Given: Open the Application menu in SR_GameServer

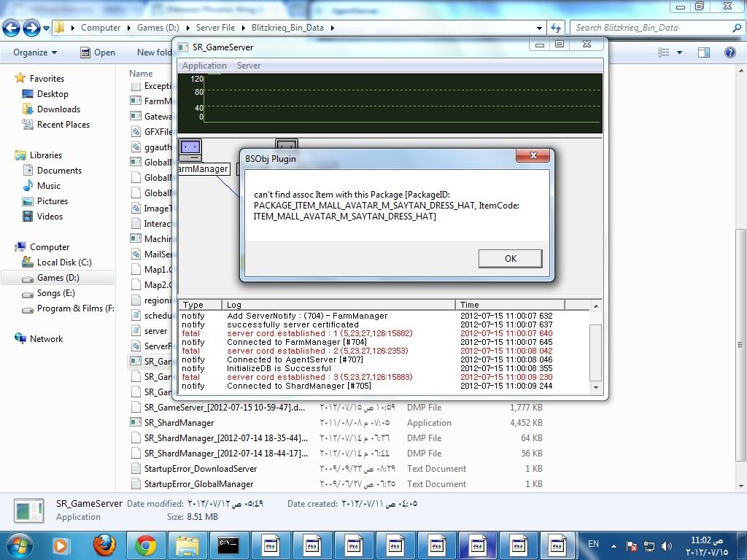Looking at the screenshot, I should click(x=204, y=66).
